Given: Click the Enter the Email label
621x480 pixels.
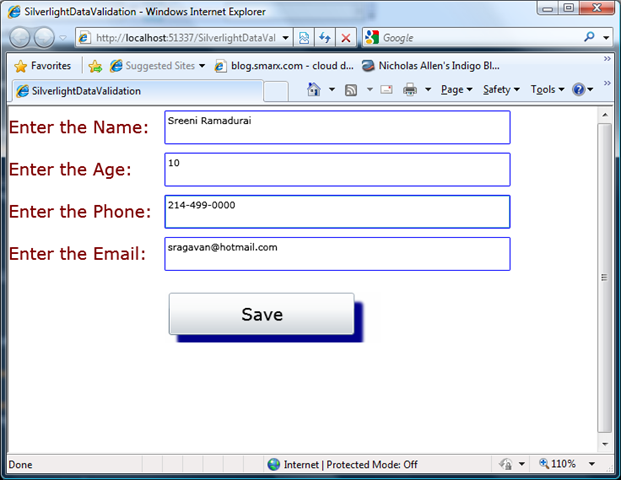Looking at the screenshot, I should tap(77, 254).
